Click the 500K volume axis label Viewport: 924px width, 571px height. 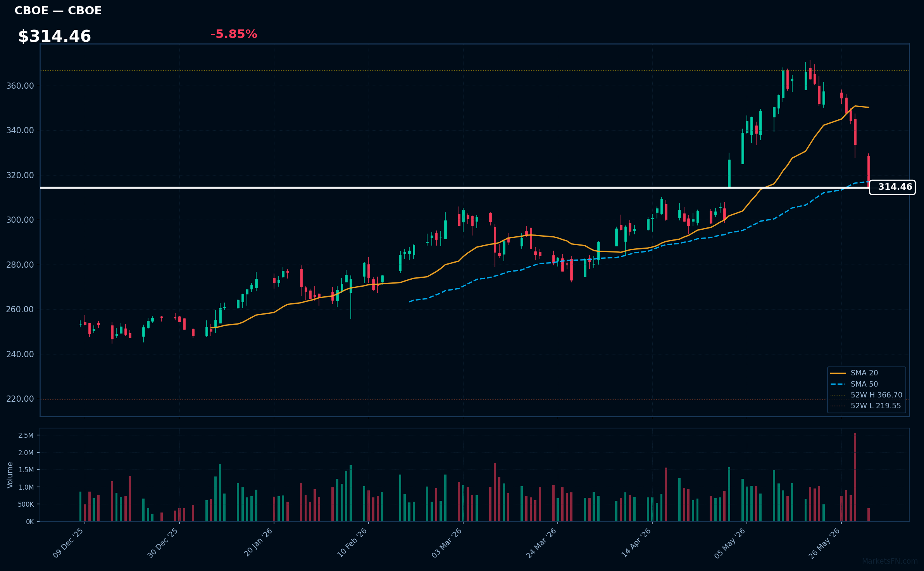click(x=26, y=504)
